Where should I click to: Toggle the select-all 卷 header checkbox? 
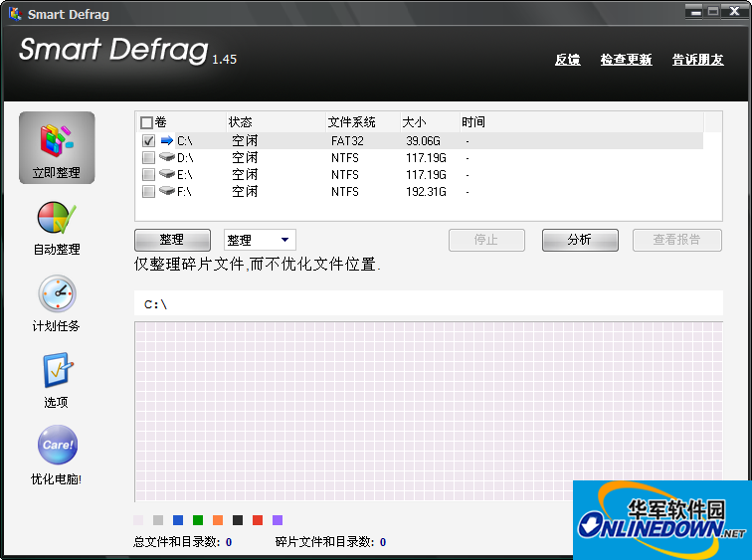click(x=146, y=122)
